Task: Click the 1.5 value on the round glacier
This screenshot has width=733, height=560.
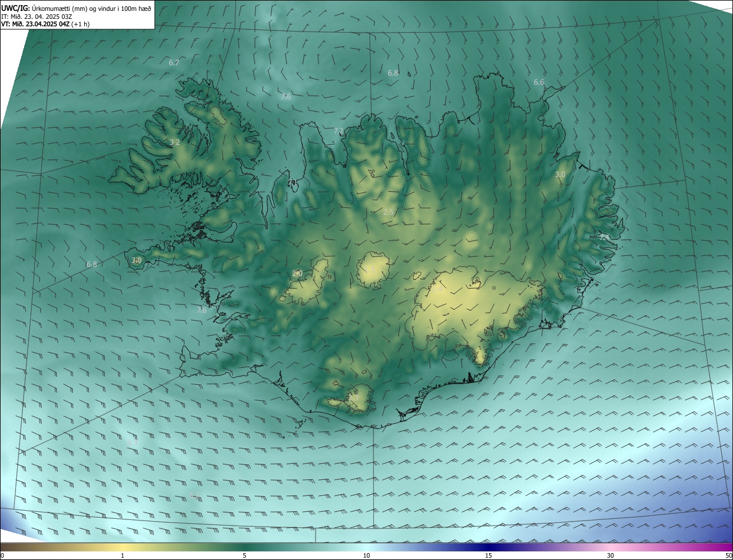Action: 371,270
